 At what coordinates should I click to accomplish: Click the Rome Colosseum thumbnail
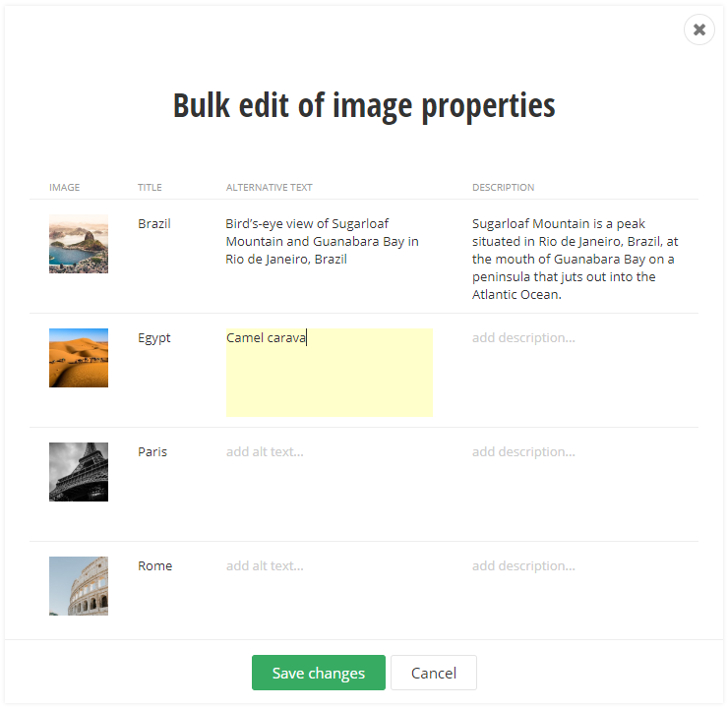(79, 586)
